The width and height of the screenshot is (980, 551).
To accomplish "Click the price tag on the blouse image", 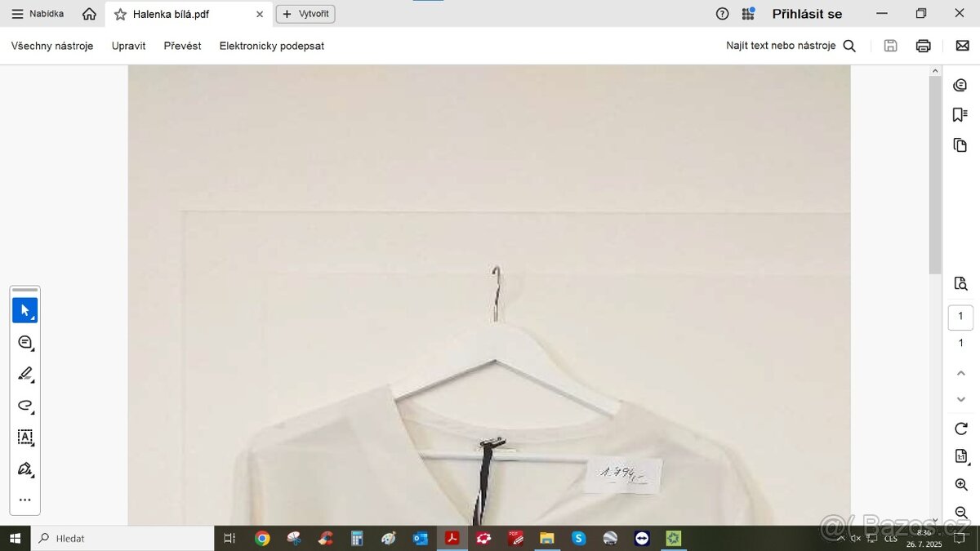I will pos(624,474).
